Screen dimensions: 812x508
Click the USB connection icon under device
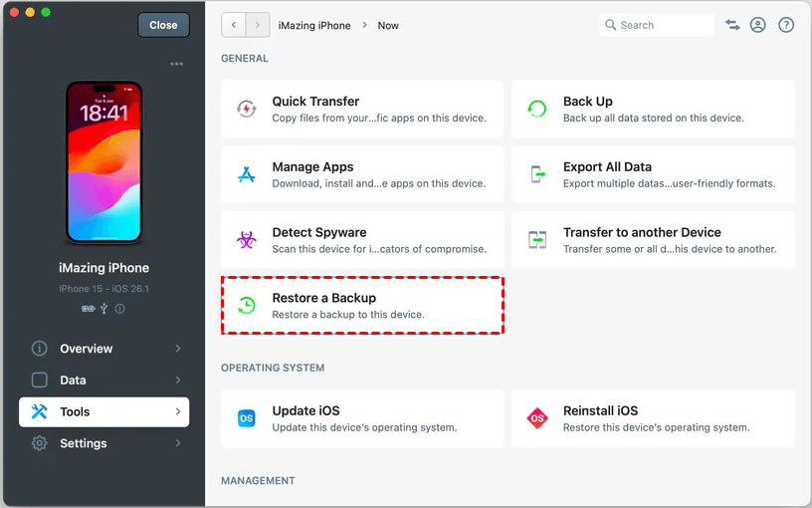tap(104, 309)
